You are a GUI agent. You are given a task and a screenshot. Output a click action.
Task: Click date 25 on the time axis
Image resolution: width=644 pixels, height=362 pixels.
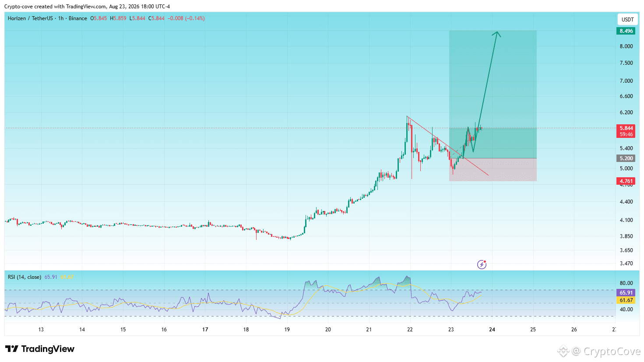[x=533, y=330]
